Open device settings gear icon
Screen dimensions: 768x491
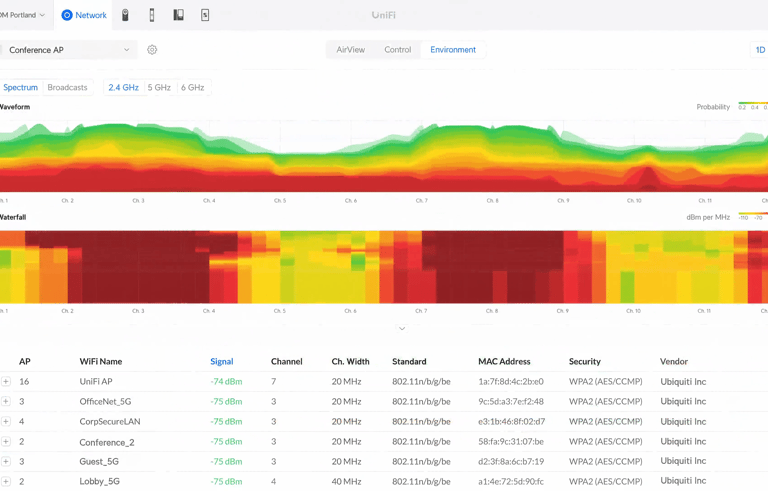tap(152, 50)
